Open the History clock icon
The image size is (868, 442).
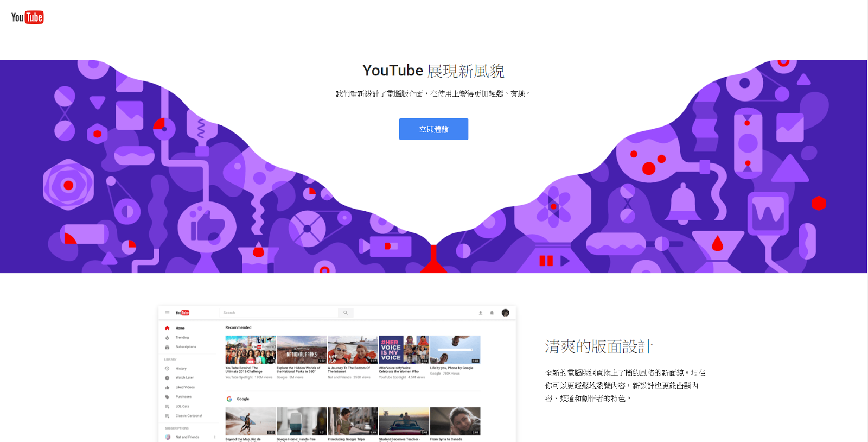(x=167, y=369)
